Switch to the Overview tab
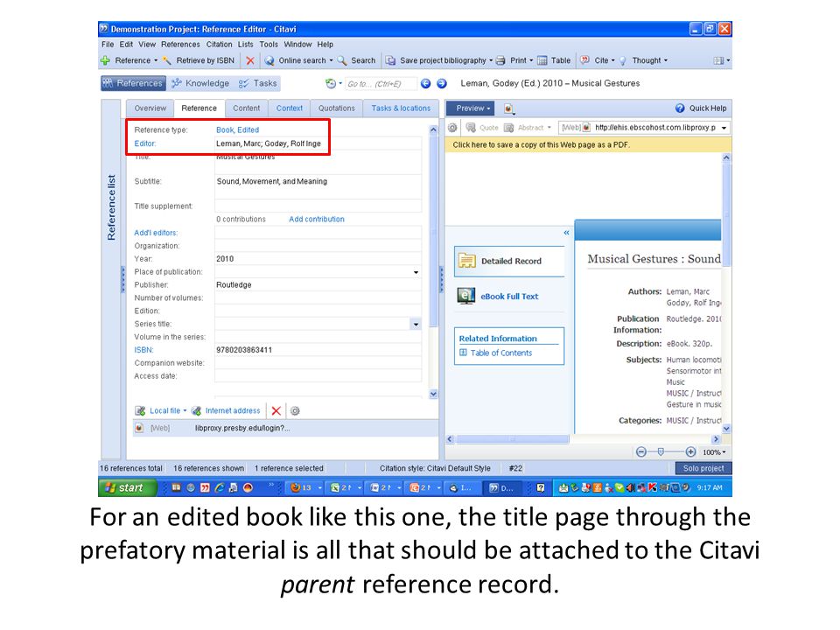Viewport: 840px width, 630px height. coord(150,108)
